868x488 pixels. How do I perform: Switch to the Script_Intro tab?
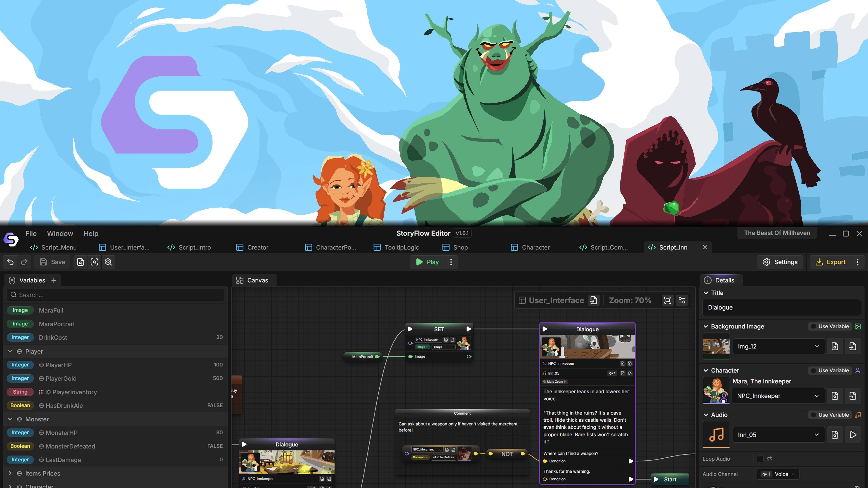[x=189, y=247]
